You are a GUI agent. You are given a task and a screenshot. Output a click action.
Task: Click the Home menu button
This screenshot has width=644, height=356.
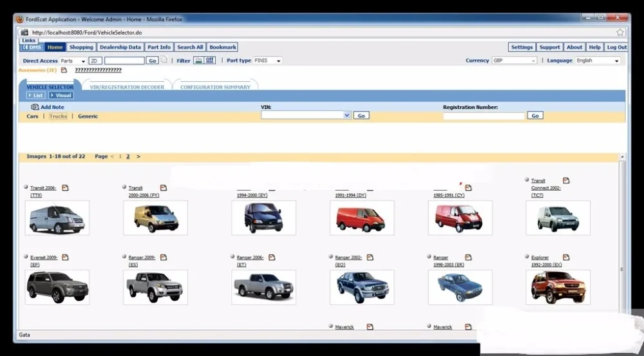[x=55, y=47]
